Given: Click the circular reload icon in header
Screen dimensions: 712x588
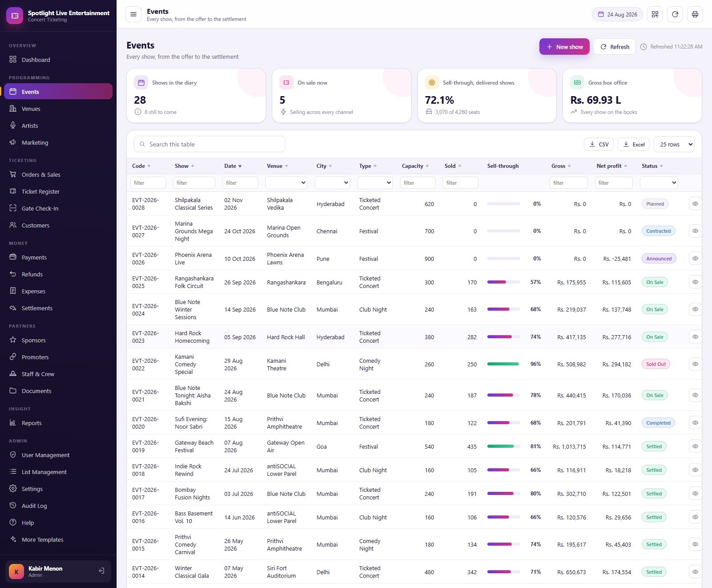Looking at the screenshot, I should pos(675,14).
